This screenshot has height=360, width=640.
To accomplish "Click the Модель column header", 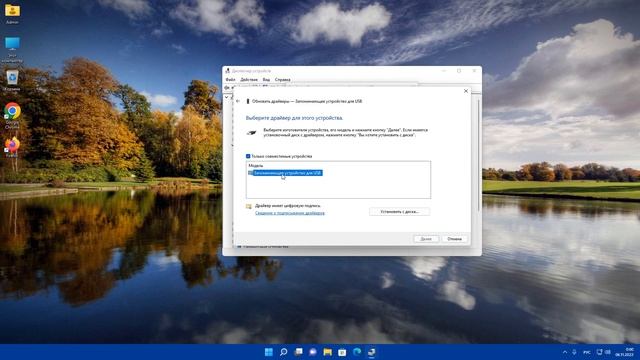I will click(x=256, y=166).
